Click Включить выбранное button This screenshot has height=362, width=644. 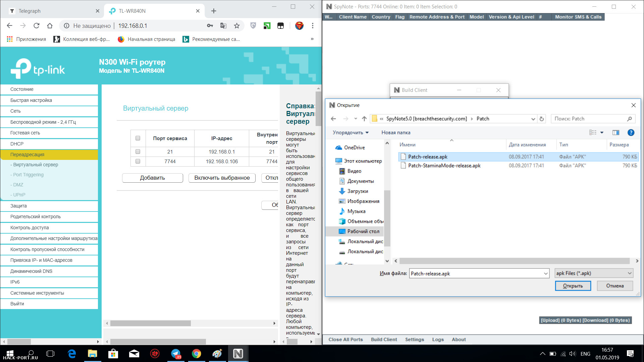(222, 178)
